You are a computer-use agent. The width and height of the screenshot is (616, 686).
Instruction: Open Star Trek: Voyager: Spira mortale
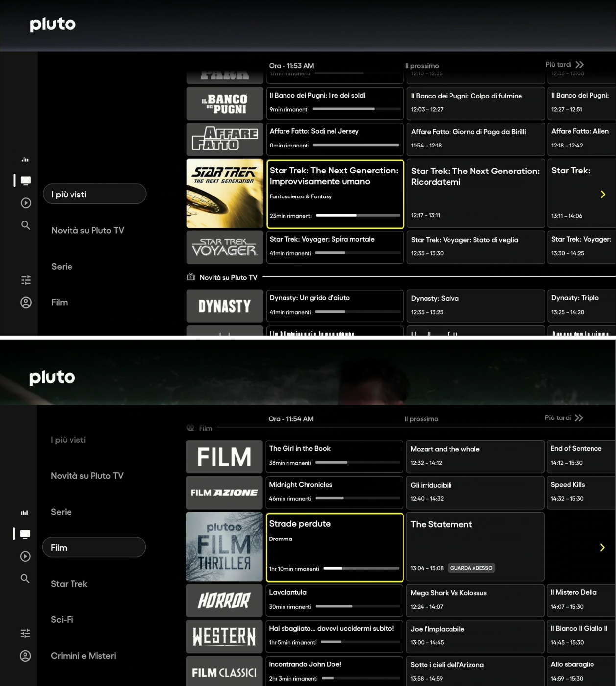[335, 247]
